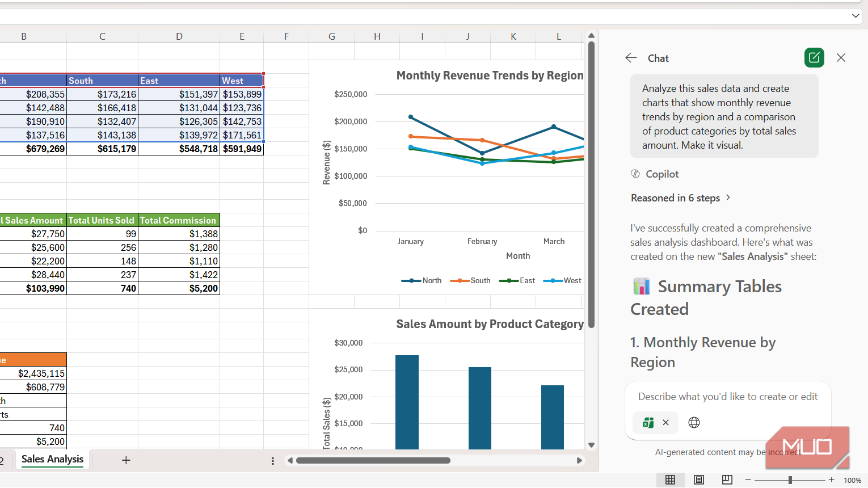The height and width of the screenshot is (488, 868).
Task: Add a new sheet with plus button
Action: (x=126, y=460)
